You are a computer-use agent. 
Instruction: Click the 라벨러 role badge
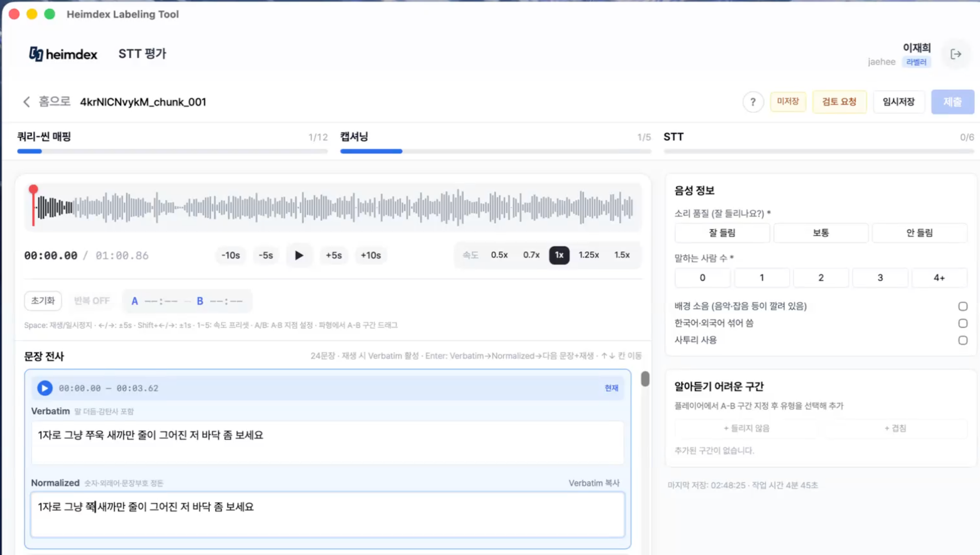(x=916, y=62)
